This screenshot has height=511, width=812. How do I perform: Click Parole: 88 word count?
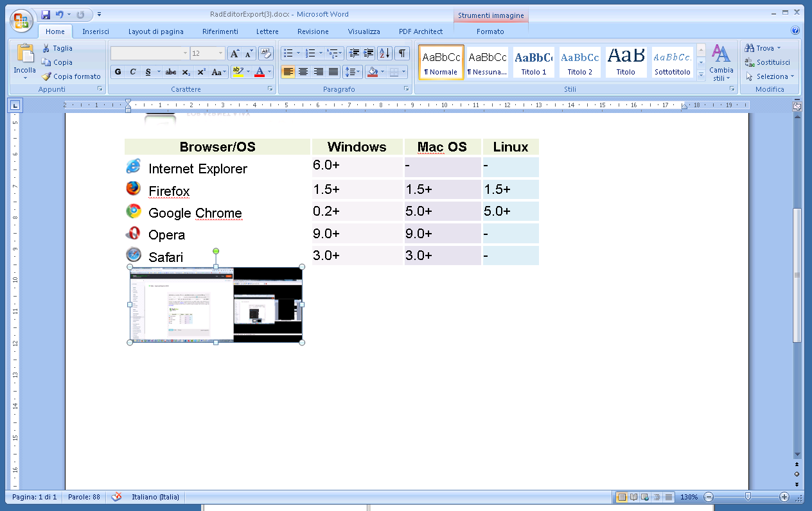[84, 497]
